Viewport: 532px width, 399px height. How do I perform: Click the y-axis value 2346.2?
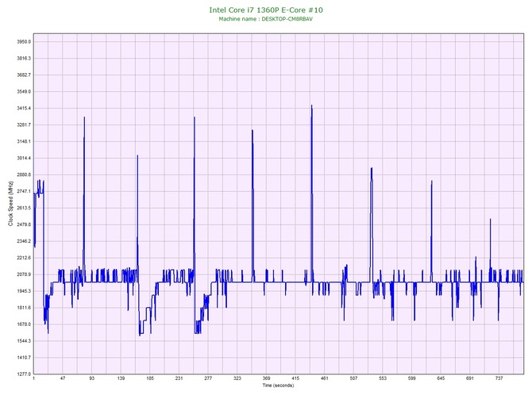[x=24, y=241]
